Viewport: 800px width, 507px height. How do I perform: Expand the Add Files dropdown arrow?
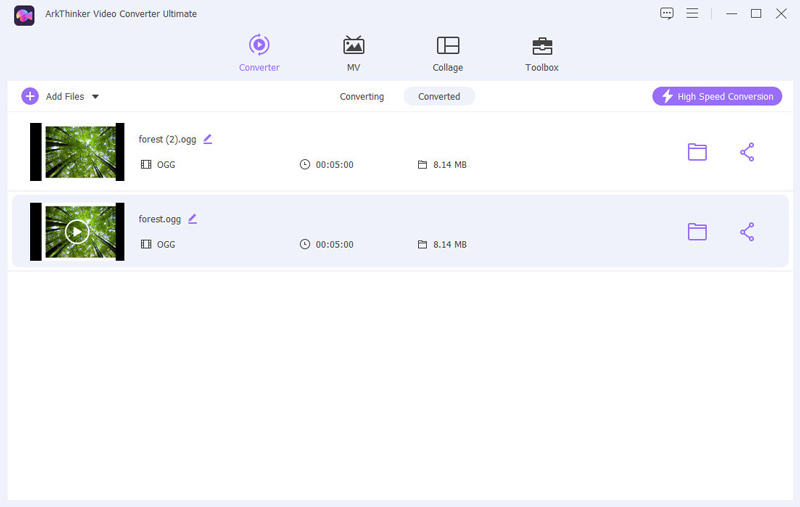95,96
